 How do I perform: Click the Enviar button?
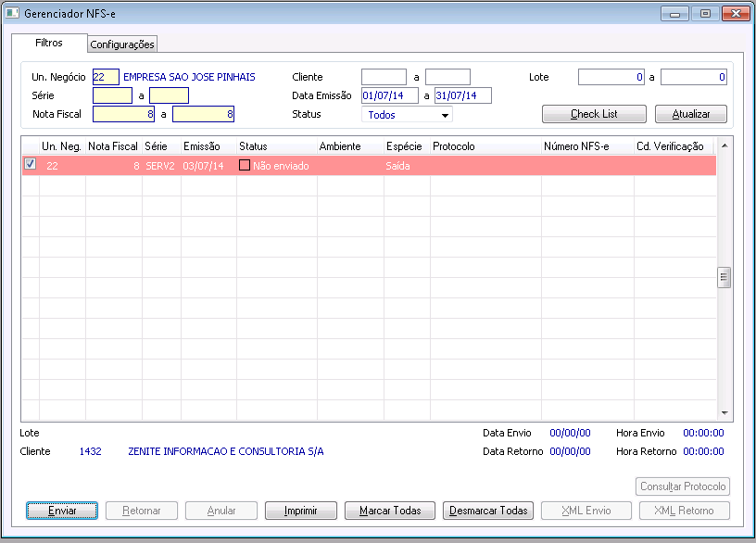[62, 511]
